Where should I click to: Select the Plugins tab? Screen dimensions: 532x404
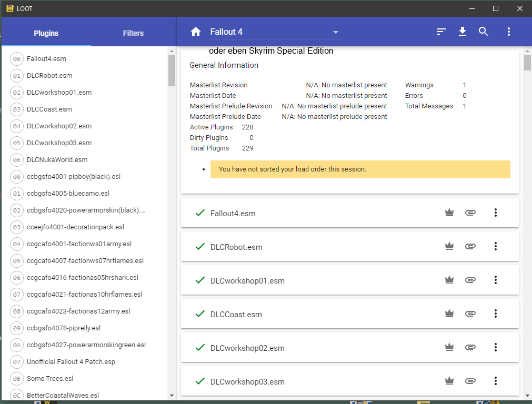pos(46,33)
